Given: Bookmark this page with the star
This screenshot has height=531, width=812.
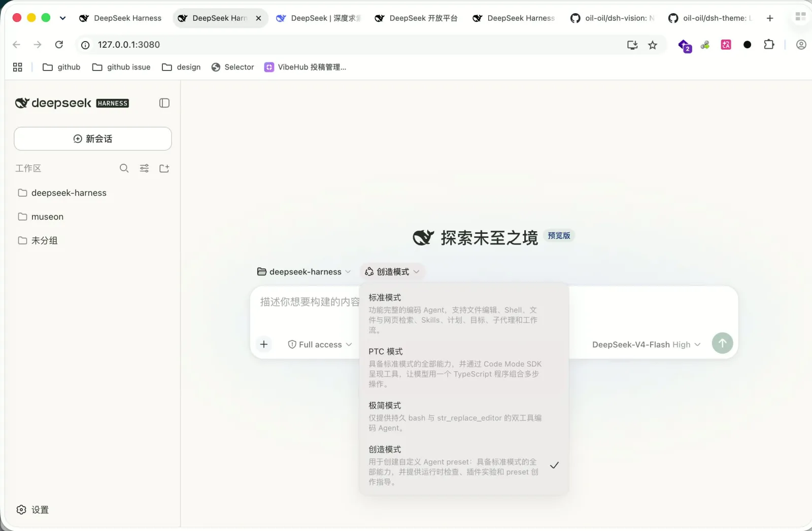Looking at the screenshot, I should [653, 45].
